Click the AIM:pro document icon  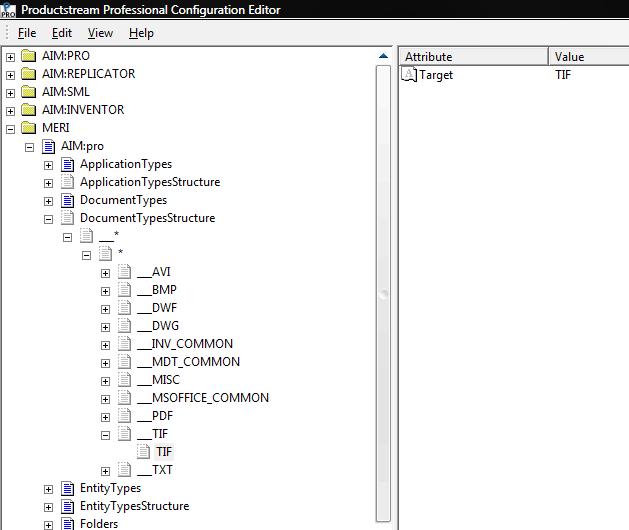48,146
